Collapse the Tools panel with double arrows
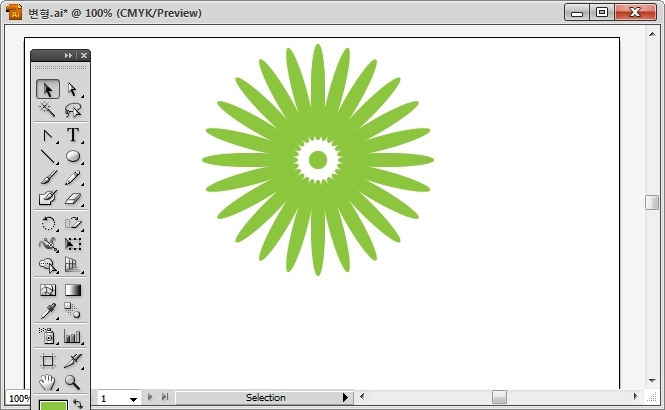The height and width of the screenshot is (410, 665). point(68,56)
